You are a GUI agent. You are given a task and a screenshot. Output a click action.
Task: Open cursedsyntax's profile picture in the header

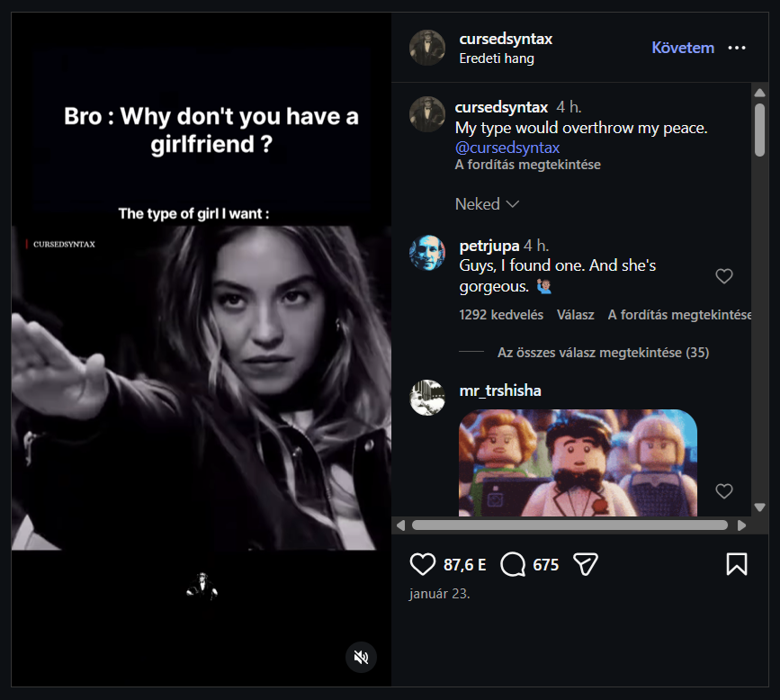tap(427, 48)
